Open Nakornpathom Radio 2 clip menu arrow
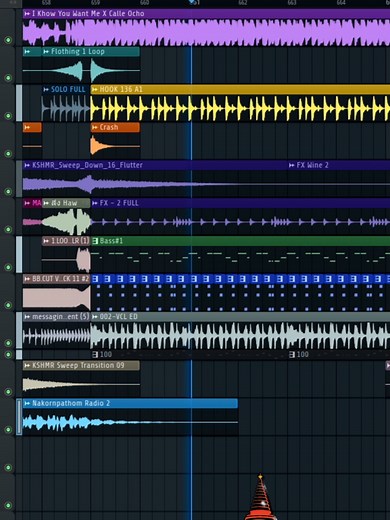The width and height of the screenshot is (390, 520). pos(27,404)
